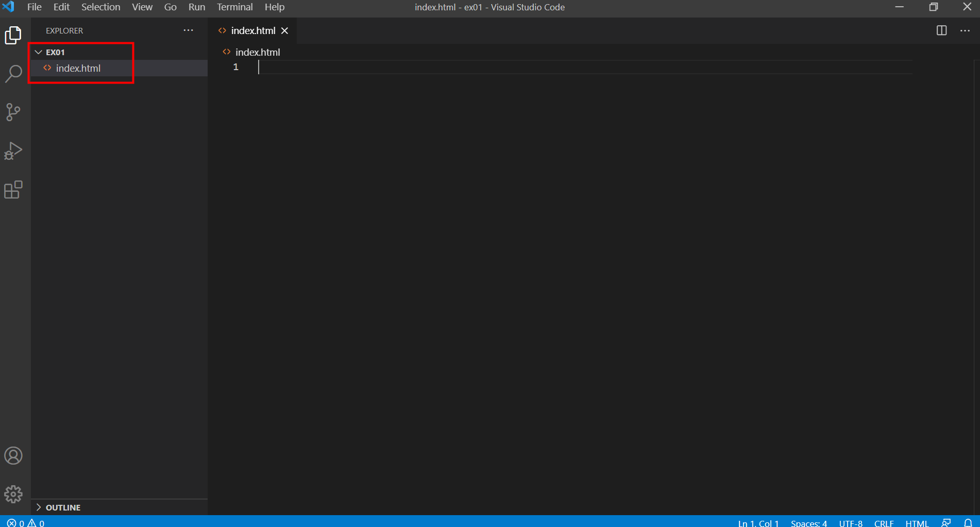Click the feedback icon in status bar
Image resolution: width=980 pixels, height=527 pixels.
pyautogui.click(x=946, y=522)
